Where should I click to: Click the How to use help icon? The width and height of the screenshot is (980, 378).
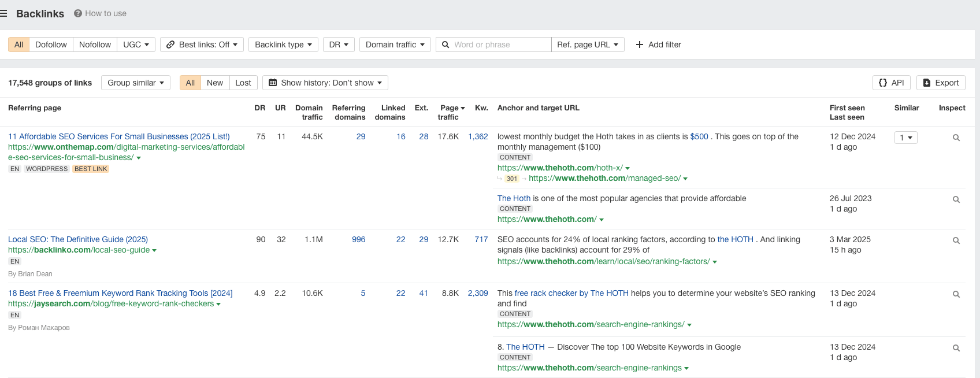[x=78, y=13]
